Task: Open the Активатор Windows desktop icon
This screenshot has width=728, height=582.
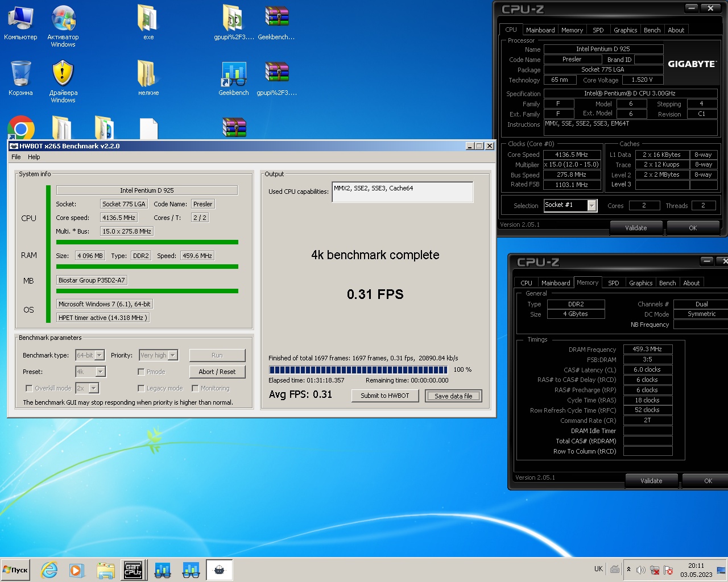Action: pyautogui.click(x=63, y=26)
